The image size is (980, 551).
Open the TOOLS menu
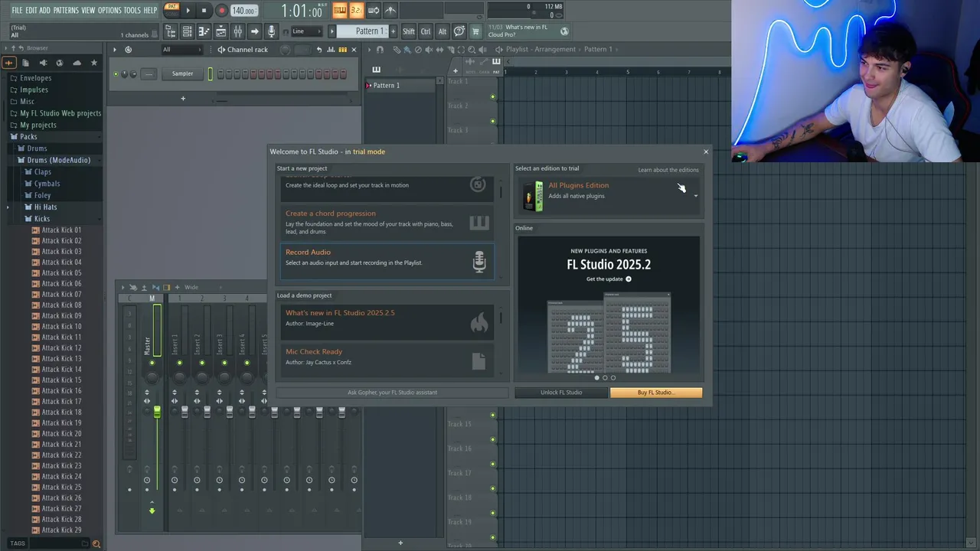click(x=132, y=10)
